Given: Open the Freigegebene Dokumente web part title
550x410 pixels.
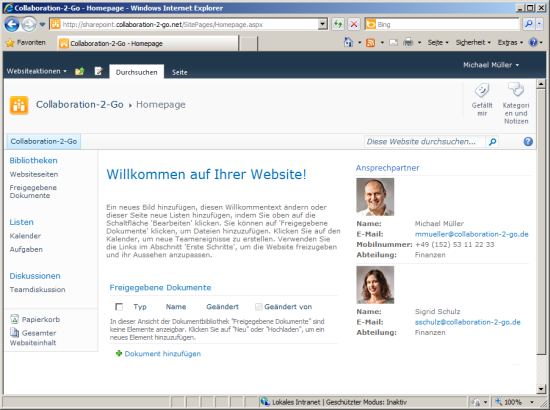Looking at the screenshot, I should coord(160,288).
